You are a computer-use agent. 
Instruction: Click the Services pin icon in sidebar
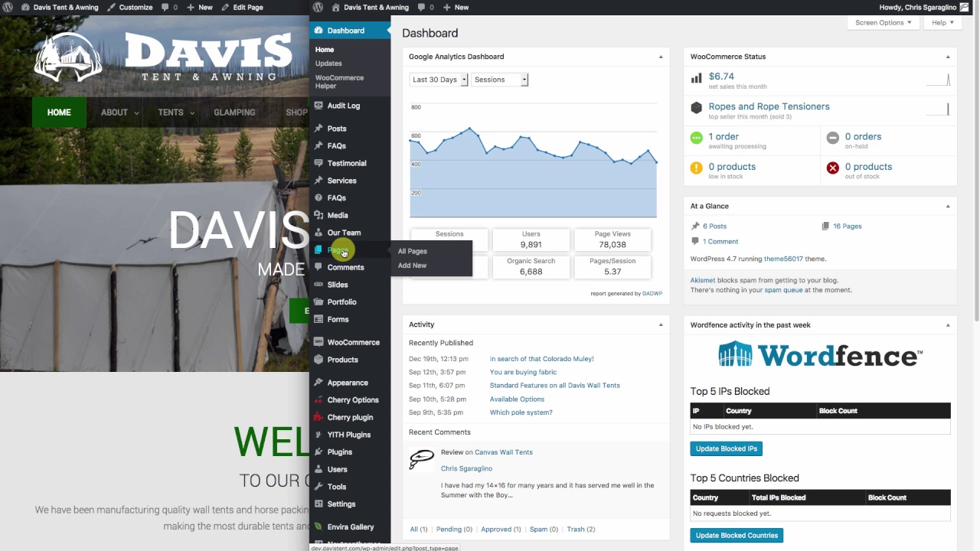318,181
